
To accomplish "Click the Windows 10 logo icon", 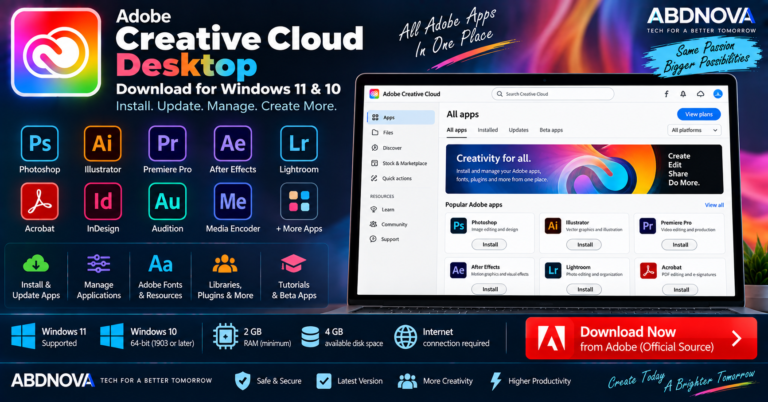I will point(112,336).
